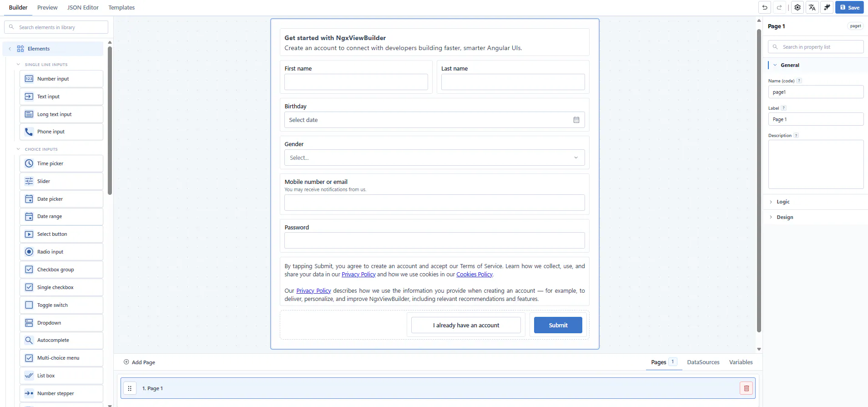868x407 pixels.
Task: Open Privacy Policy link in second paragraph
Action: 313,290
